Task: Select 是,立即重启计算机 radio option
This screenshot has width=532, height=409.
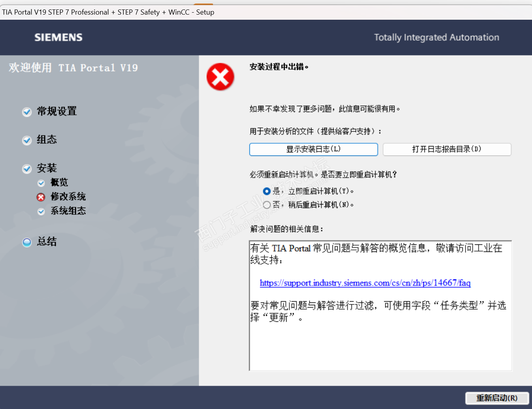Action: tap(267, 191)
